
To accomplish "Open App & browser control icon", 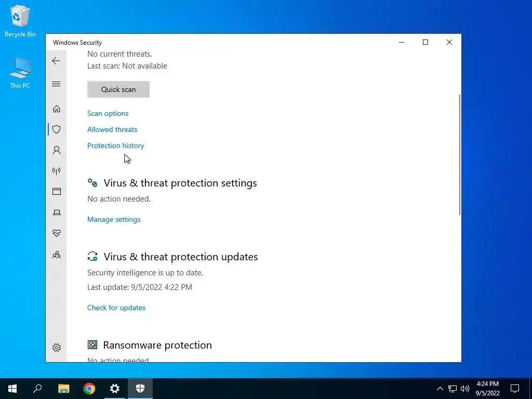I will 57,191.
